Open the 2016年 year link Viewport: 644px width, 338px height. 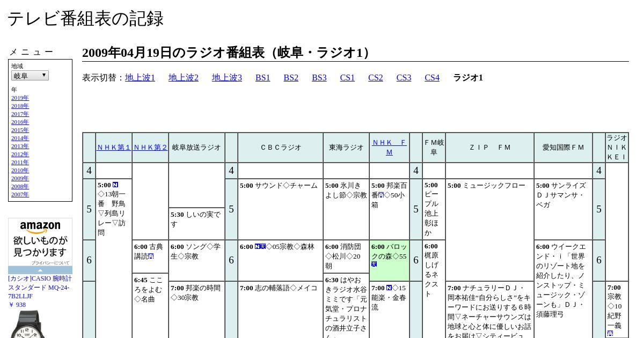(x=20, y=122)
